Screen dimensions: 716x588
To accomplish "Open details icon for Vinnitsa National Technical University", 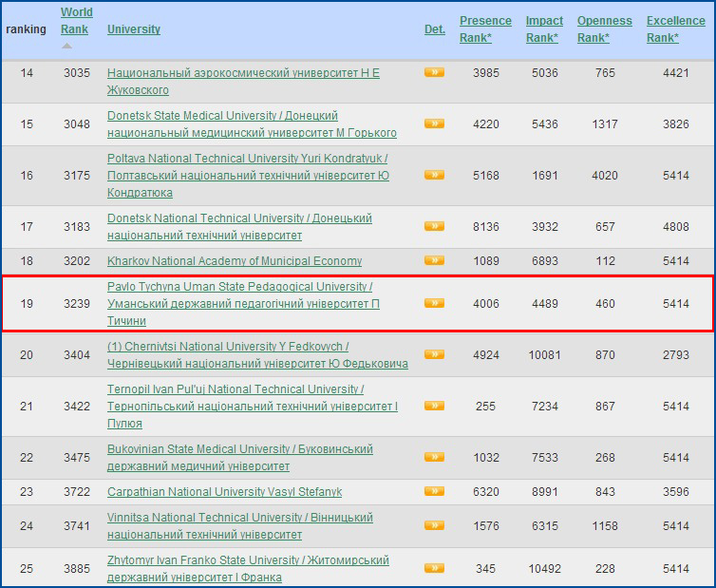I will coord(434,525).
